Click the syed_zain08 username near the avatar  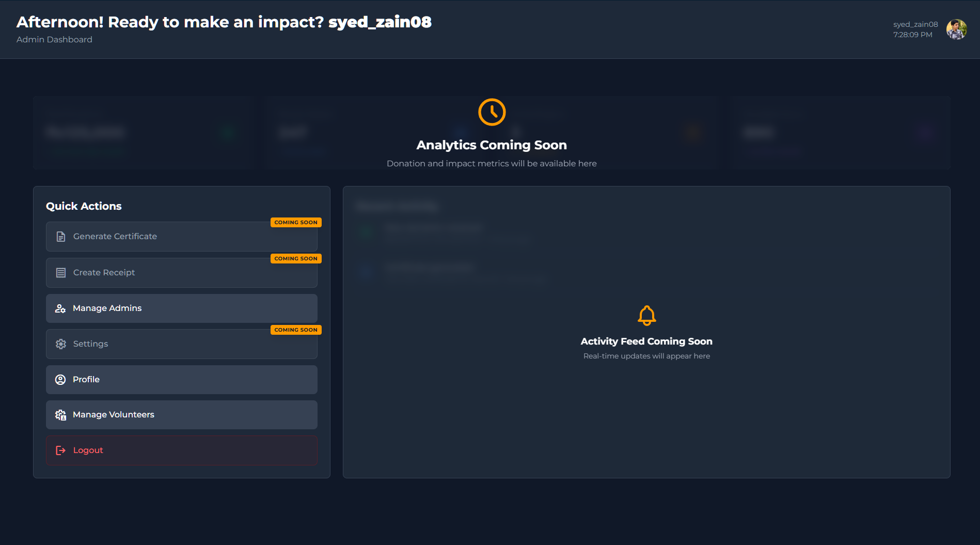(915, 24)
